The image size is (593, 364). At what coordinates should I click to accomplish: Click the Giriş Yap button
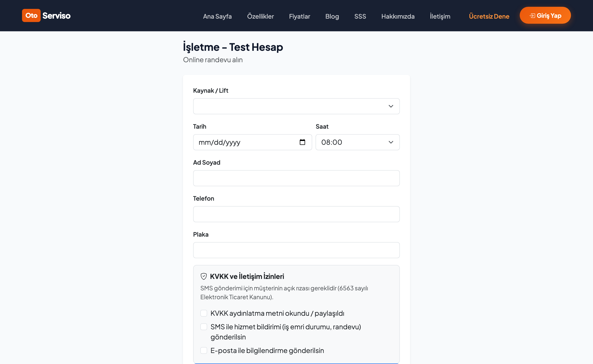(545, 15)
